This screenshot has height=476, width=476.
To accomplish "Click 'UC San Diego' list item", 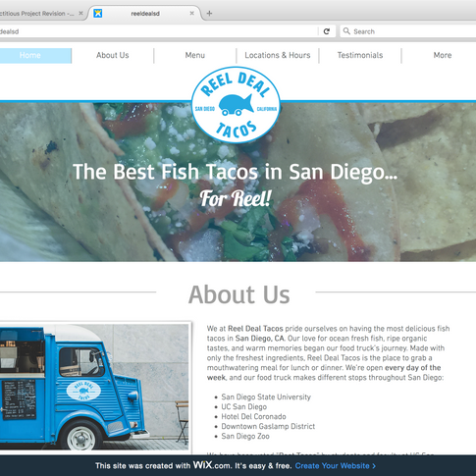I will coord(244,407).
